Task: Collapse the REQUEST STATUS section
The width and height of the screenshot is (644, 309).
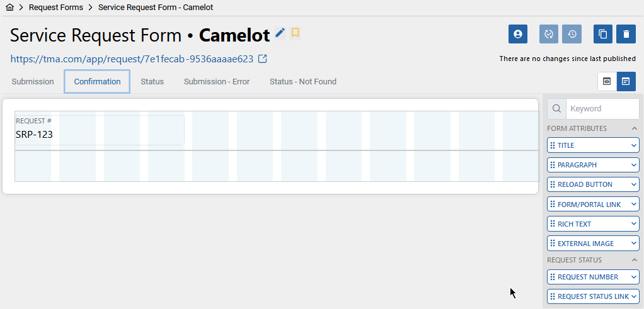Action: pyautogui.click(x=634, y=260)
